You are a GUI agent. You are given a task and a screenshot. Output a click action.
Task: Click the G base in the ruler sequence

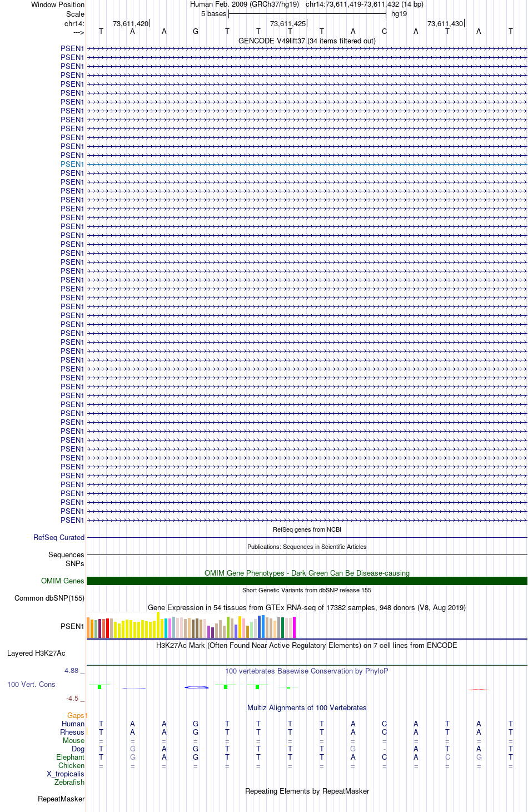click(196, 32)
